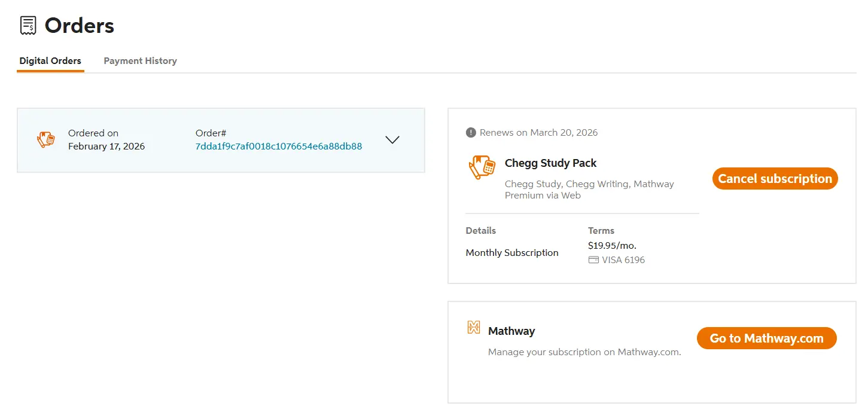868x412 pixels.
Task: Click the renewal info alert icon
Action: (x=471, y=133)
